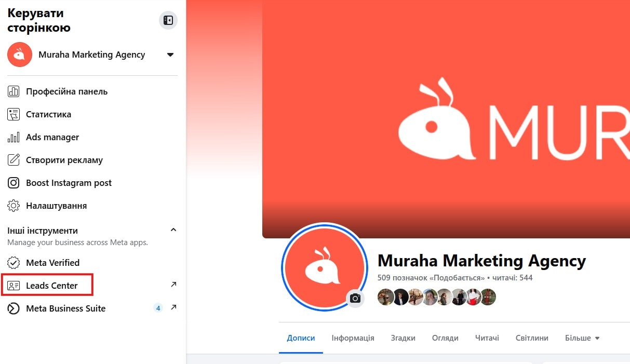Open the Світлини tab
The height and width of the screenshot is (364, 630).
pyautogui.click(x=532, y=338)
